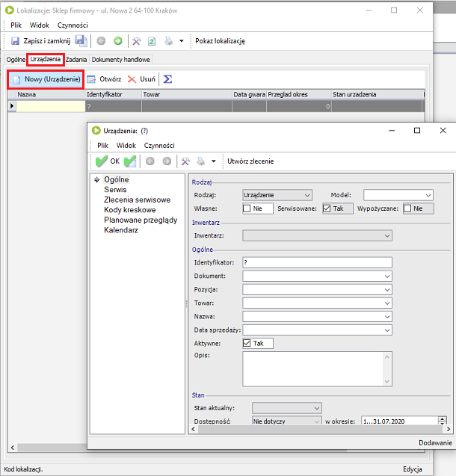
Task: Click Identyfikator column header
Action: tap(114, 94)
